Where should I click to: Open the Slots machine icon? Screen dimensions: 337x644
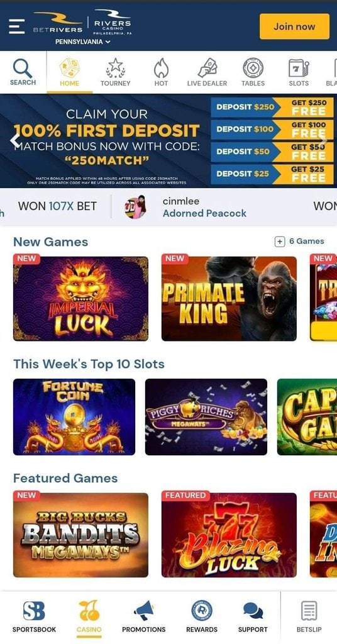click(299, 68)
